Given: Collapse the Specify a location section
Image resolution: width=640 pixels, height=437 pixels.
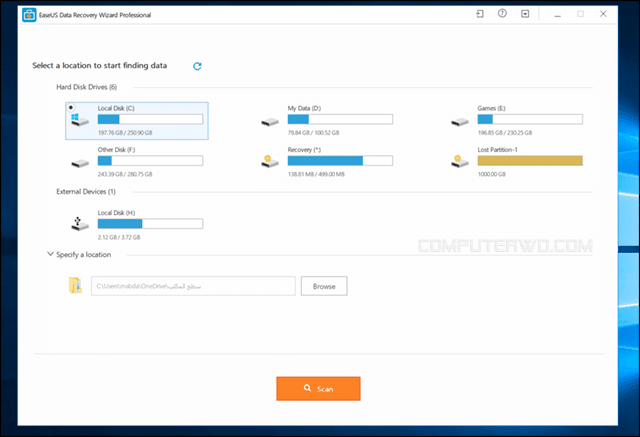Looking at the screenshot, I should coord(50,254).
